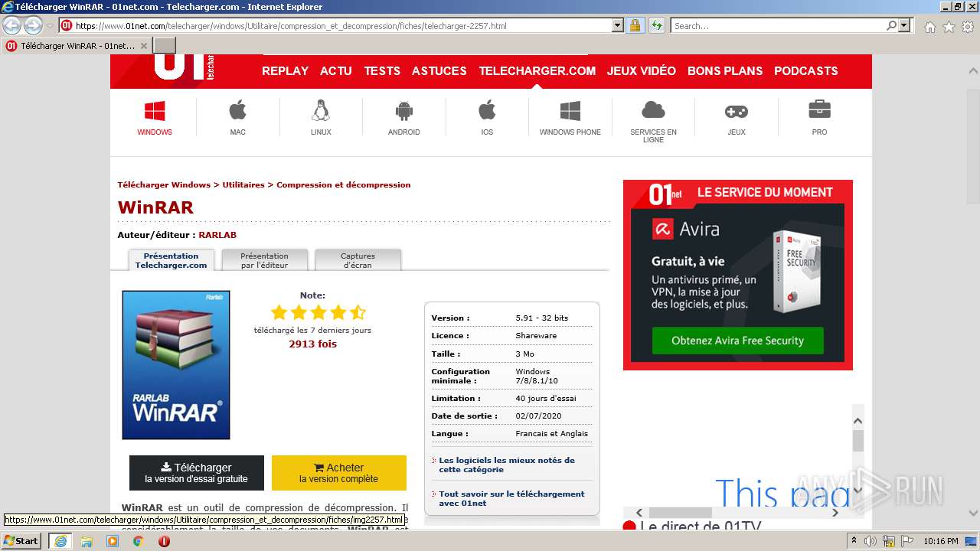980x551 pixels.
Task: Follow the Utilitaires breadcrumb link
Action: pos(243,184)
